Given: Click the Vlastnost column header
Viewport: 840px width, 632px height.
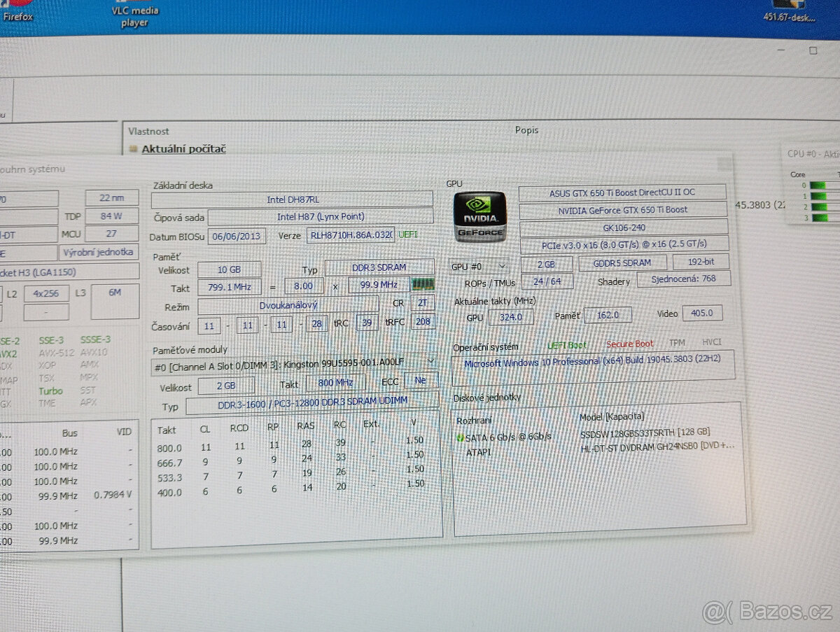Looking at the screenshot, I should click(148, 131).
